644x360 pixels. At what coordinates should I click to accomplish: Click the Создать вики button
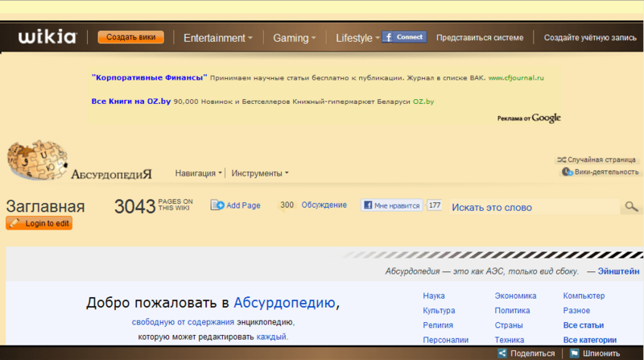pyautogui.click(x=131, y=37)
